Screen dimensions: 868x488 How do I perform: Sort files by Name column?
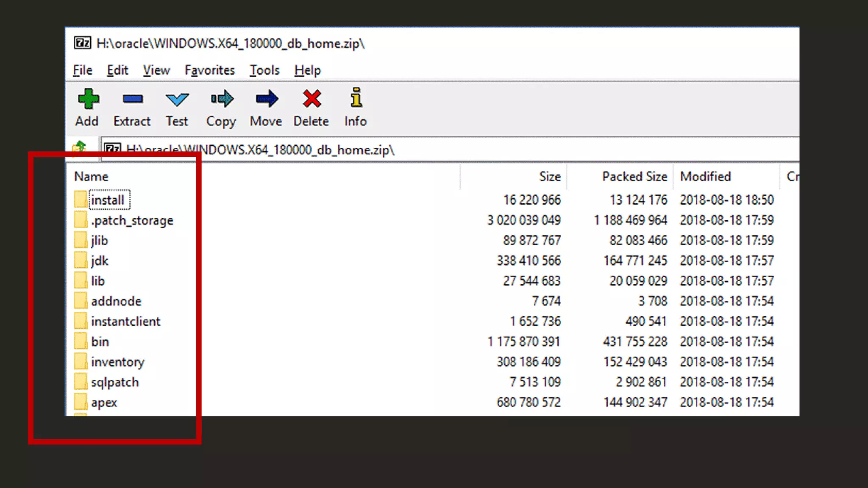pos(91,177)
